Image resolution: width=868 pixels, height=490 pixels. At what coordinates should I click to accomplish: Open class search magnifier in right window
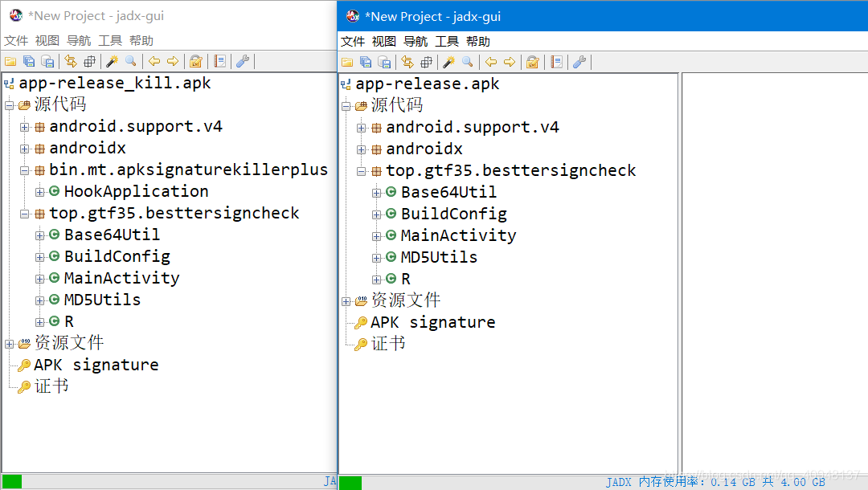(x=468, y=62)
